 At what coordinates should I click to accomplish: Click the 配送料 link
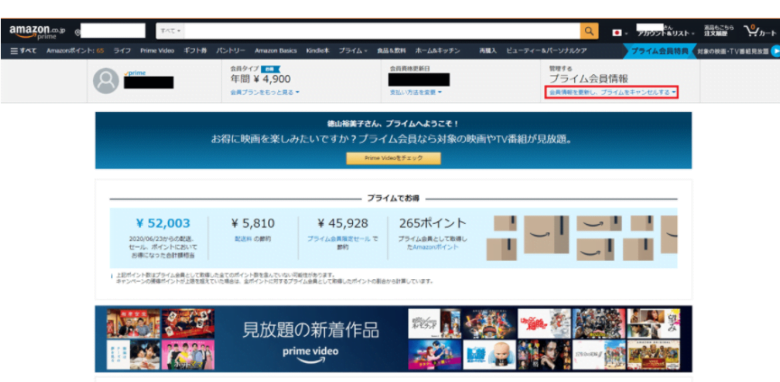[x=242, y=239]
